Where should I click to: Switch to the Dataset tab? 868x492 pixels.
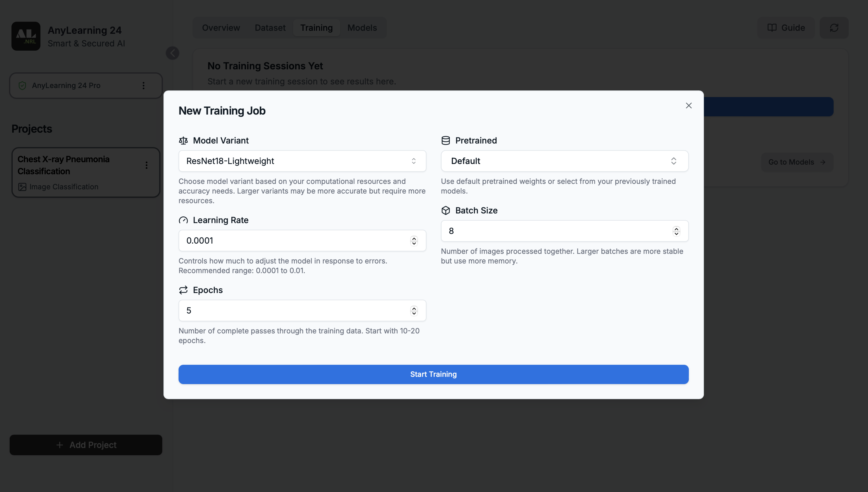pyautogui.click(x=270, y=28)
